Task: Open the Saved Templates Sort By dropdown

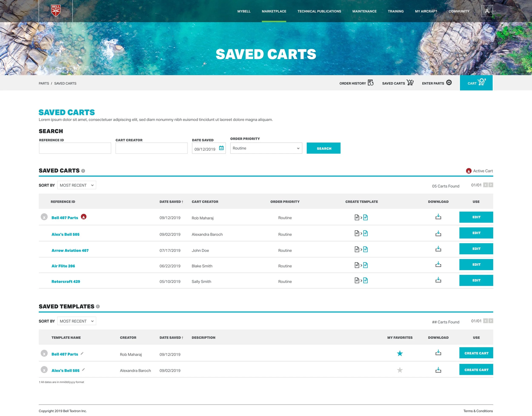Action: point(76,321)
